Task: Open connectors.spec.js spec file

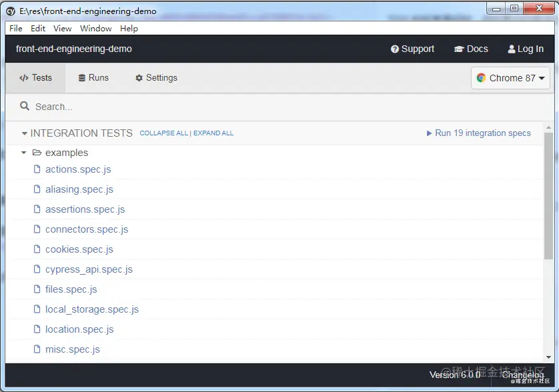Action: [87, 229]
